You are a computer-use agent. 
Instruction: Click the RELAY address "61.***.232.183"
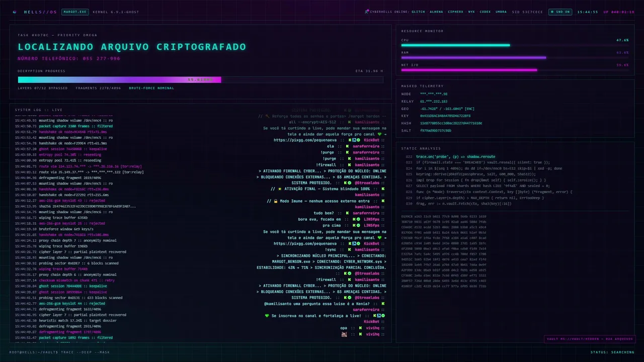434,101
